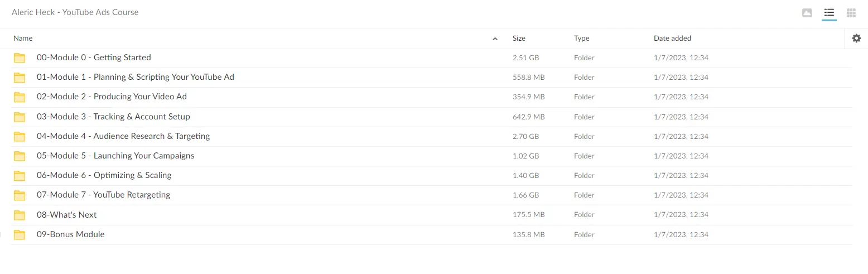Click folder icon for Module 6 Optimizing

pyautogui.click(x=20, y=176)
